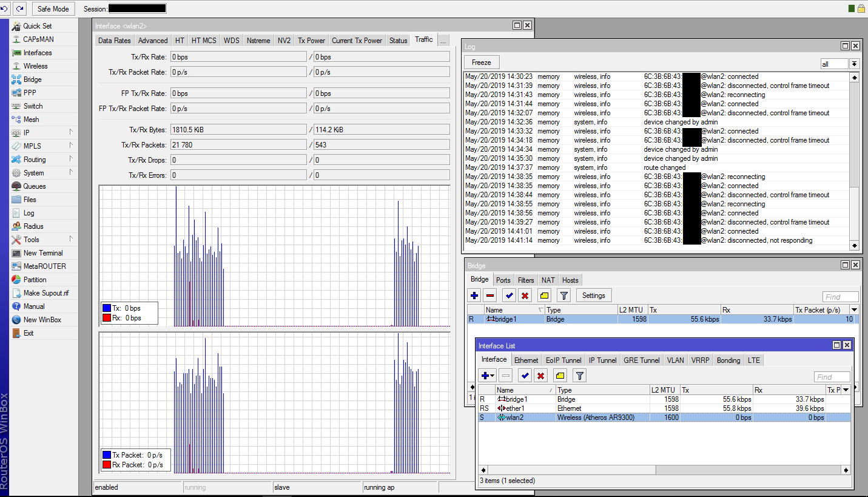This screenshot has height=497, width=868.
Task: Click Log window scroll down arrow
Action: [x=855, y=246]
